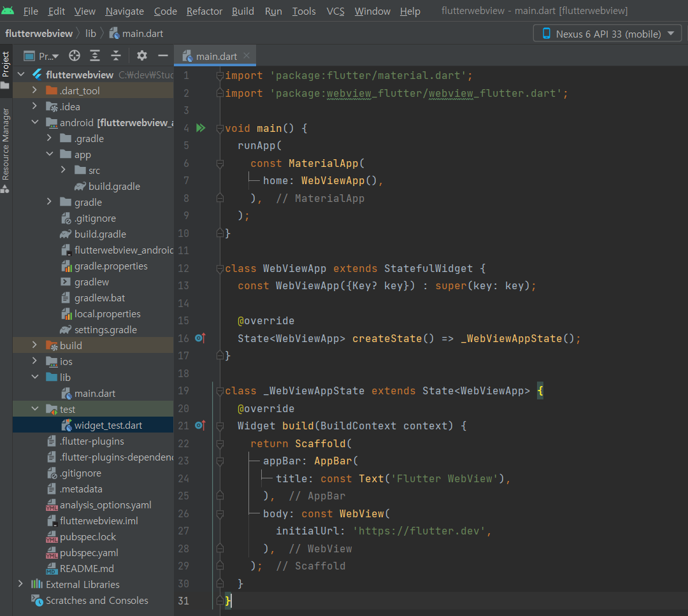Click the lib breadcrumb in navigation bar

click(x=90, y=33)
